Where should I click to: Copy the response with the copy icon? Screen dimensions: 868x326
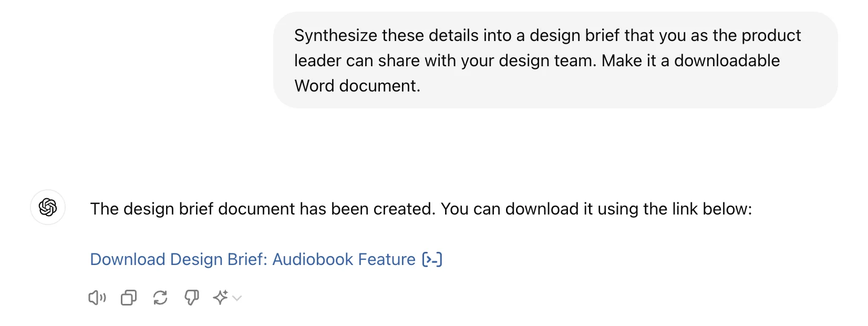(x=129, y=298)
